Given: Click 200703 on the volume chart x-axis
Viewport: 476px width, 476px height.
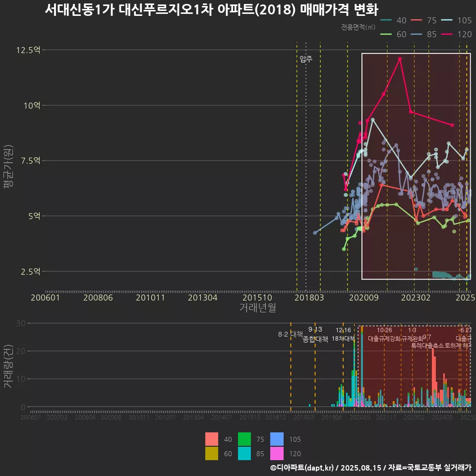Looking at the screenshot, I should (x=57, y=417).
